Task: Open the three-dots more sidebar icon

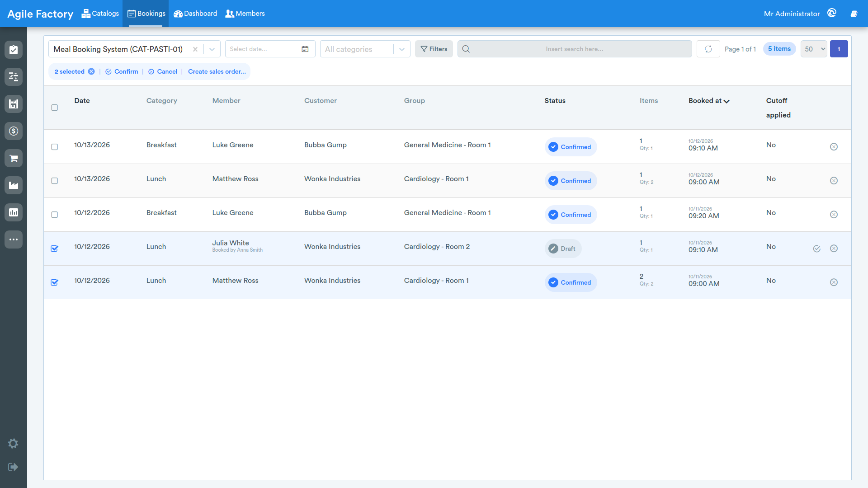Action: point(14,239)
